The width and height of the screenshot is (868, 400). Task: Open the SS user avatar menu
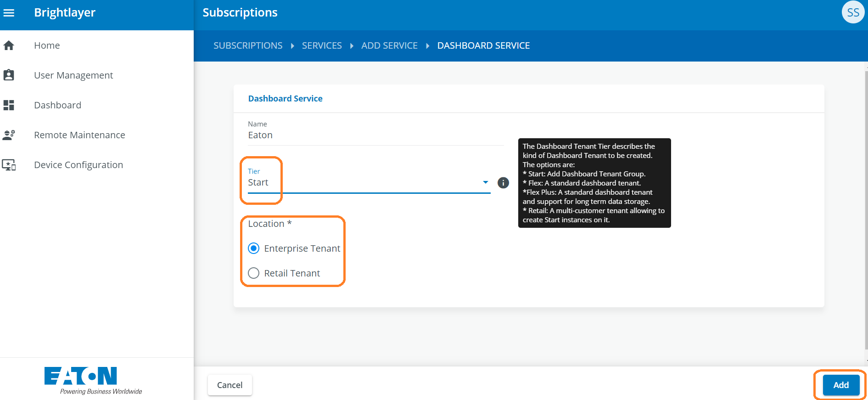(x=853, y=12)
